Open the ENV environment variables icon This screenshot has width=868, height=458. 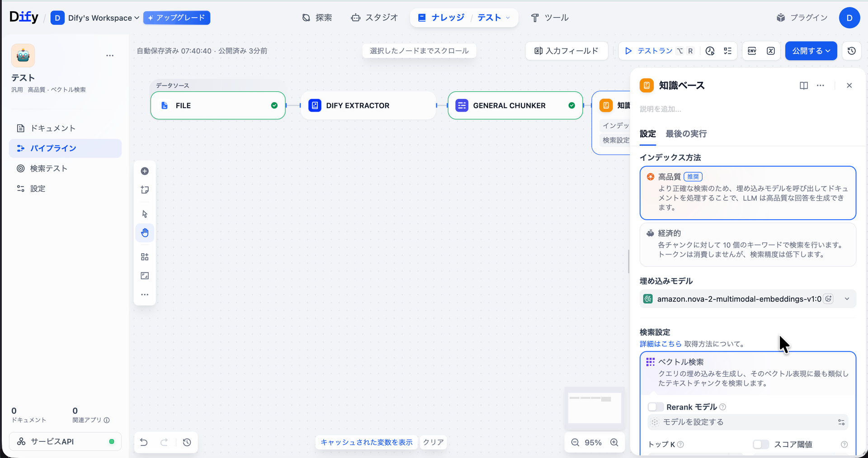point(752,51)
